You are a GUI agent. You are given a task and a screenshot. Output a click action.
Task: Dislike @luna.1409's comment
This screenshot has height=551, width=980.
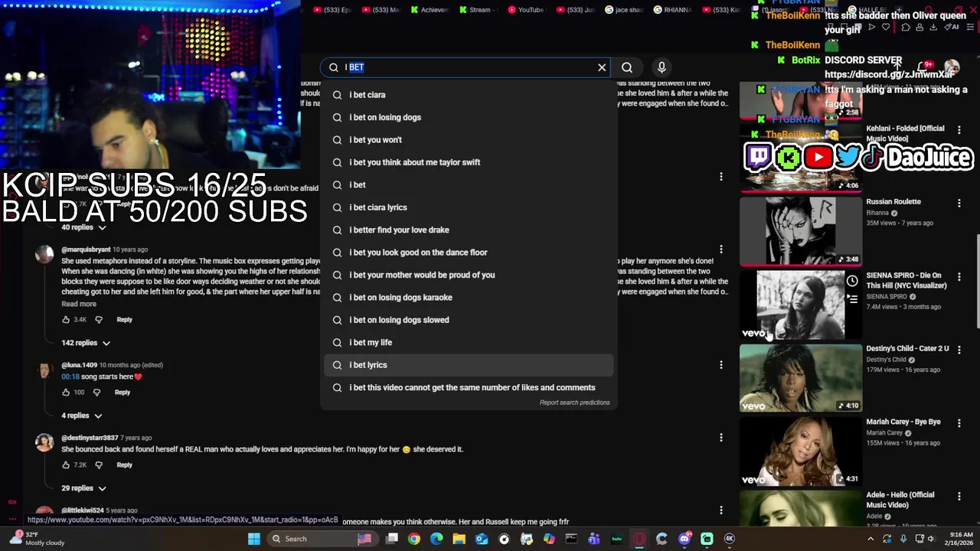click(x=96, y=393)
